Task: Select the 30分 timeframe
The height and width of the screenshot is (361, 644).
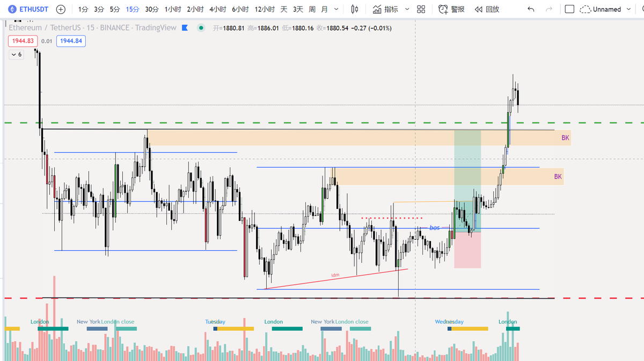Action: pyautogui.click(x=152, y=9)
